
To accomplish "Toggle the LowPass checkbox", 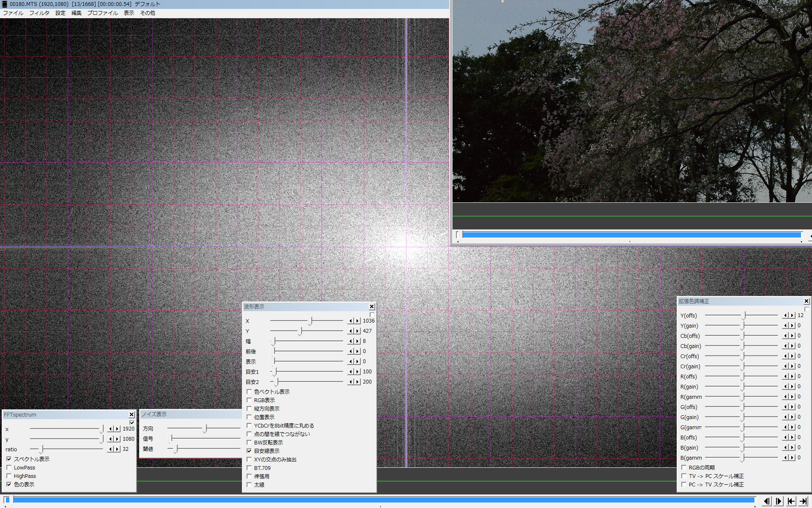I will click(9, 468).
